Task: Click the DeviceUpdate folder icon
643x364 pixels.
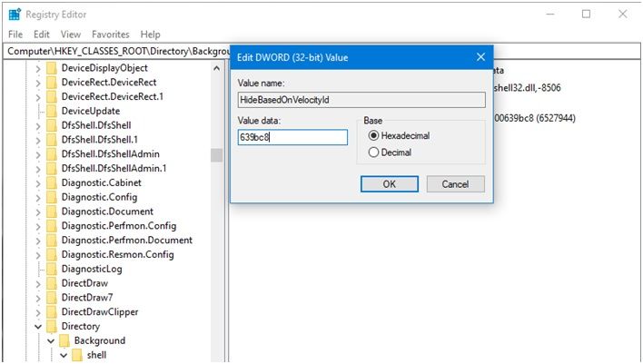Action: pos(52,111)
